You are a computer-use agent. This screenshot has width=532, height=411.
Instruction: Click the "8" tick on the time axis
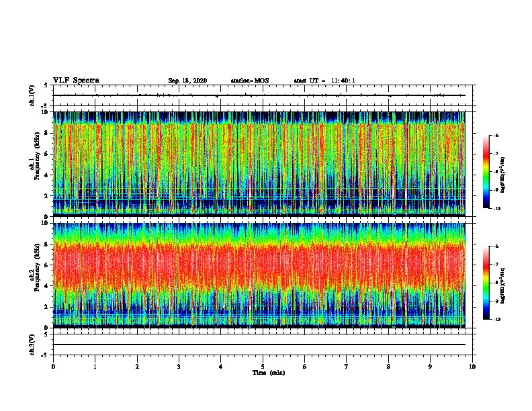[x=388, y=367]
